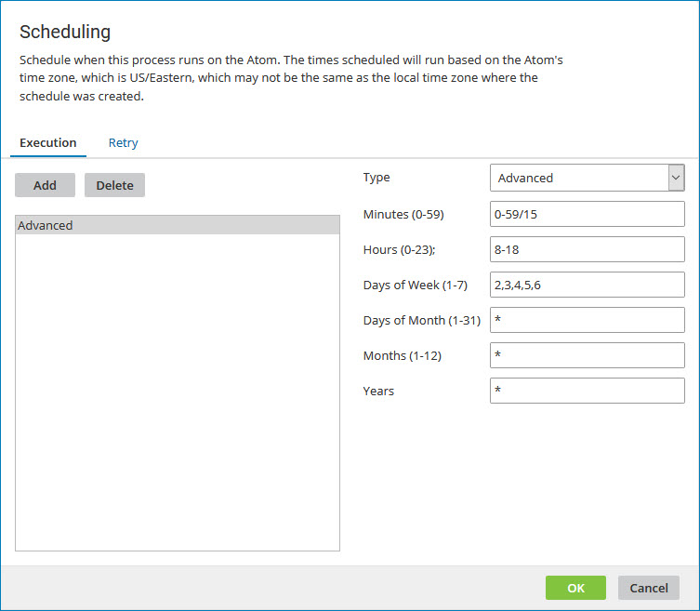The width and height of the screenshot is (700, 611).
Task: Click the Days of Week field
Action: (587, 285)
